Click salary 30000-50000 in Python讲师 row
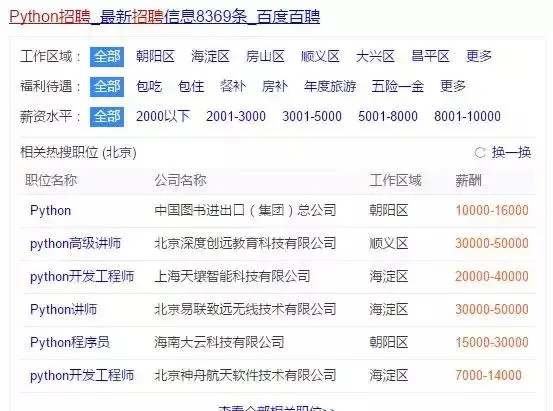553x411 pixels. click(492, 310)
